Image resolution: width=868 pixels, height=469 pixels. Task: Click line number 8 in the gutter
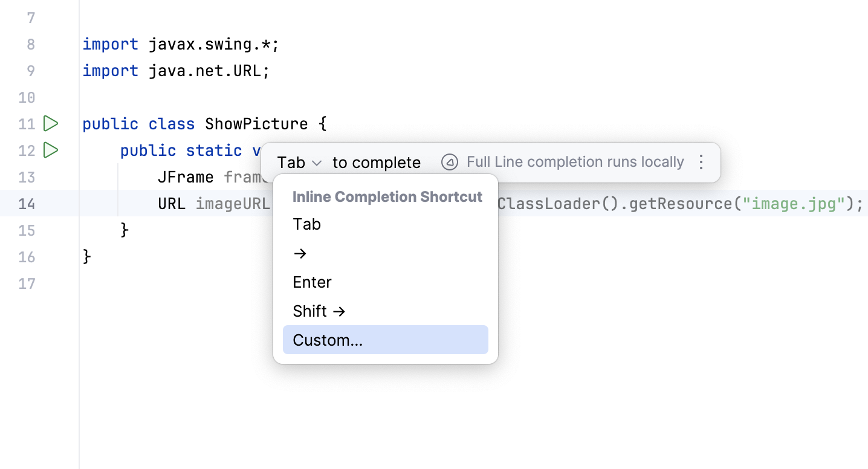point(30,44)
